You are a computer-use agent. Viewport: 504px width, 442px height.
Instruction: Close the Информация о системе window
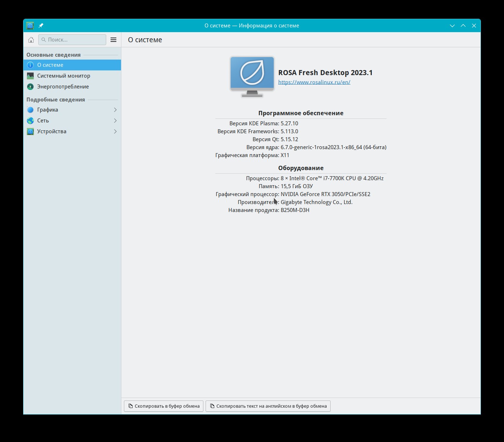[474, 26]
